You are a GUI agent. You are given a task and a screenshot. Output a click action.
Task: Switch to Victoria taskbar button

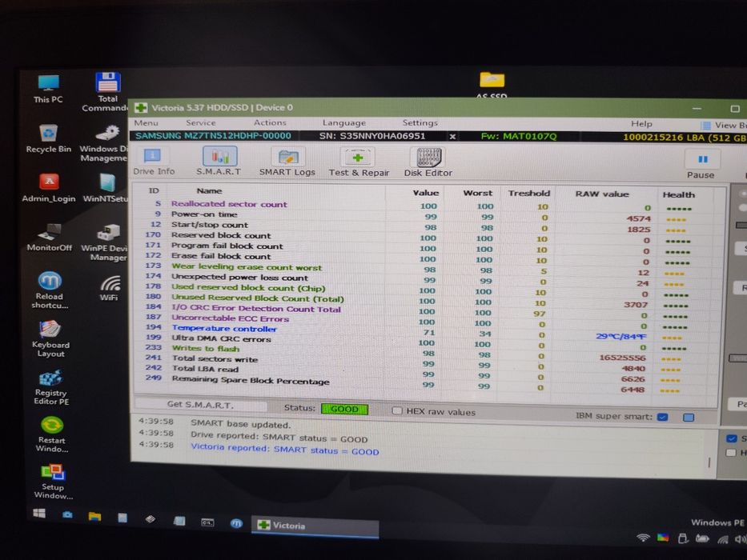point(315,526)
